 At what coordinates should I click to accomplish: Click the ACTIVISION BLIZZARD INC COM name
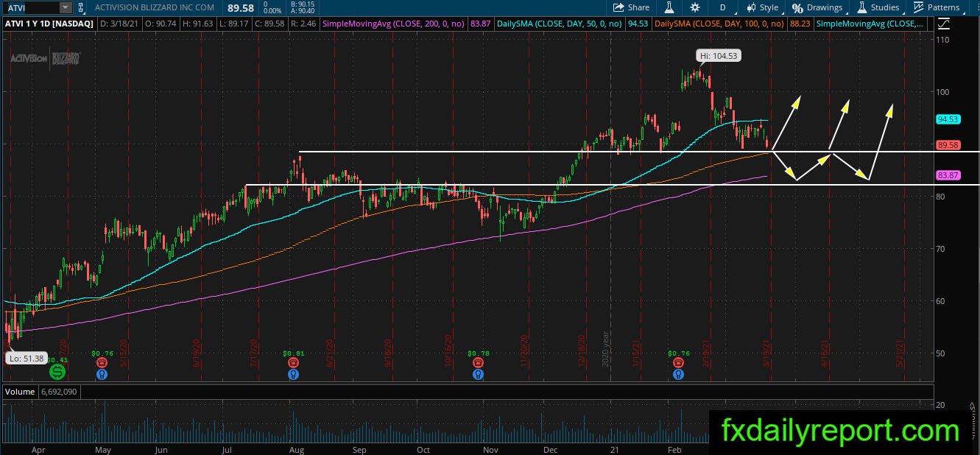coord(155,7)
